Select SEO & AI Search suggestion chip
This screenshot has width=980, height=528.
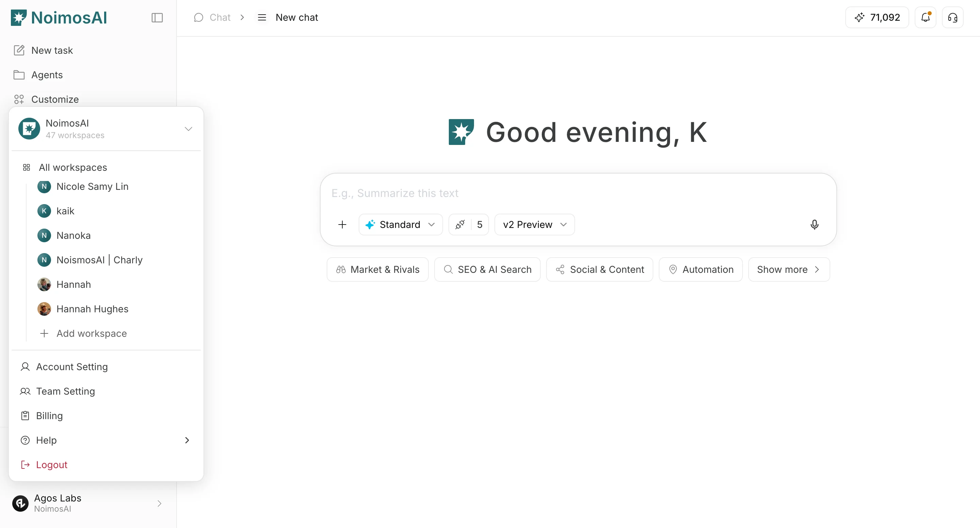click(487, 269)
